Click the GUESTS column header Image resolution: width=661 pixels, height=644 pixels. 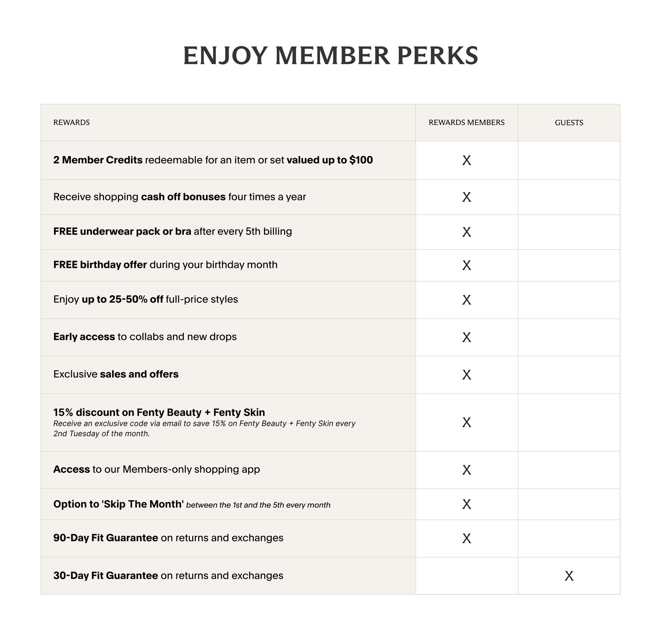point(569,122)
